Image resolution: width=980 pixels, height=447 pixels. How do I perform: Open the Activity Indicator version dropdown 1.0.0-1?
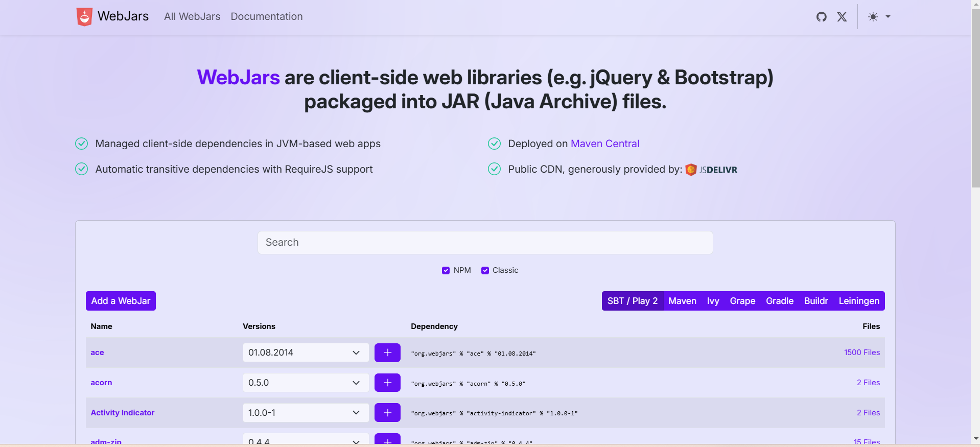306,413
